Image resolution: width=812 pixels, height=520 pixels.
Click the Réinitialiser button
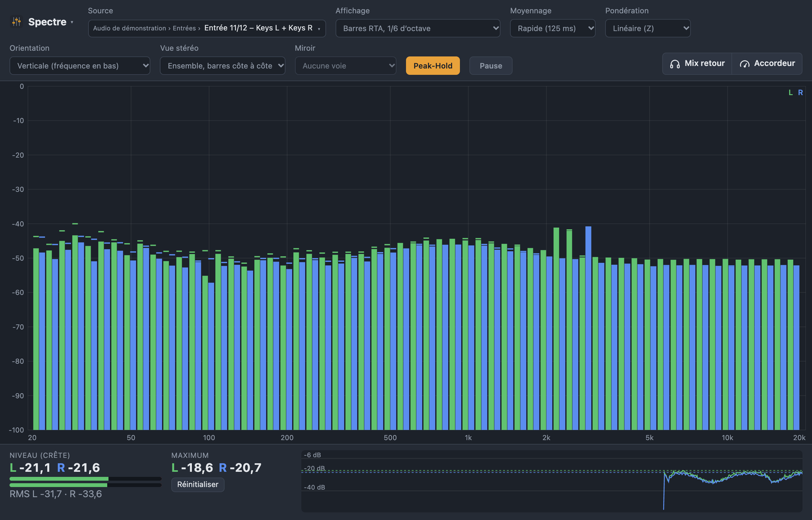pyautogui.click(x=198, y=484)
